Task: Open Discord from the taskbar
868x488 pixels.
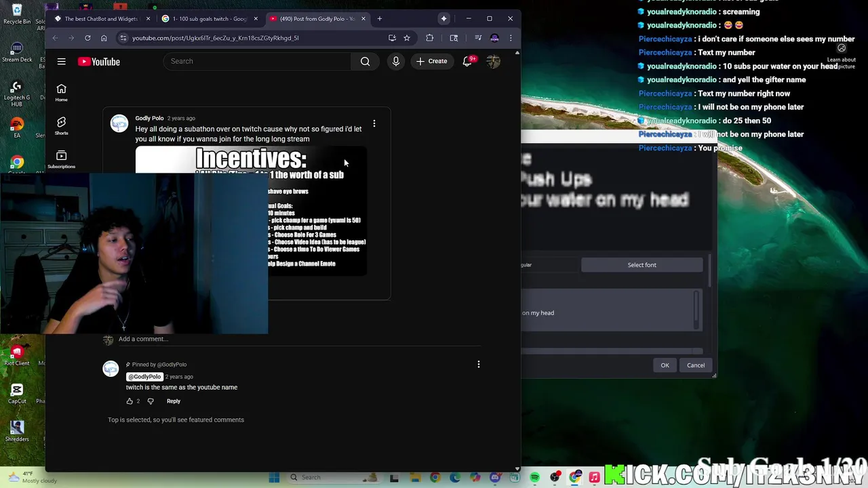Action: (495, 477)
